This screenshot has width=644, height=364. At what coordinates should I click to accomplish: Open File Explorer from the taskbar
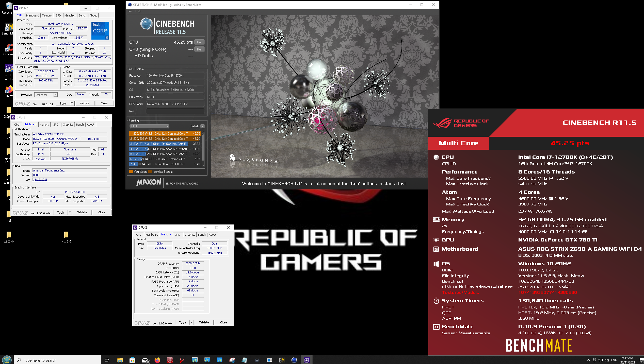[x=120, y=360]
